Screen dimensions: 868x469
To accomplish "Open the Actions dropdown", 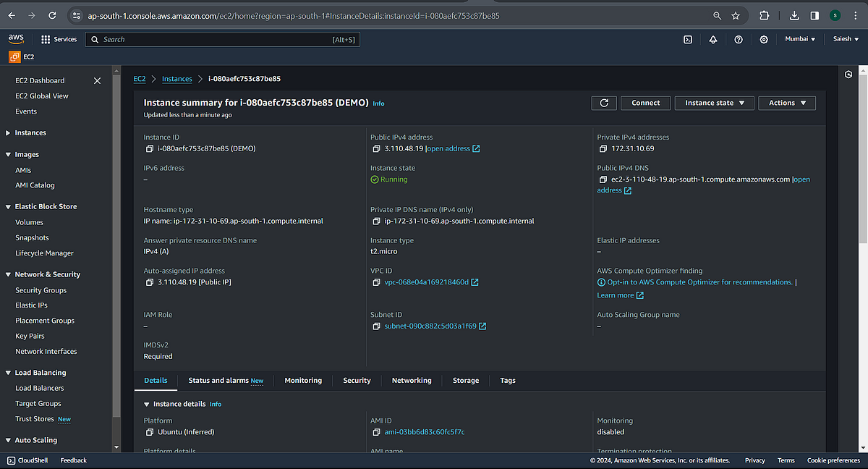I will coord(786,102).
